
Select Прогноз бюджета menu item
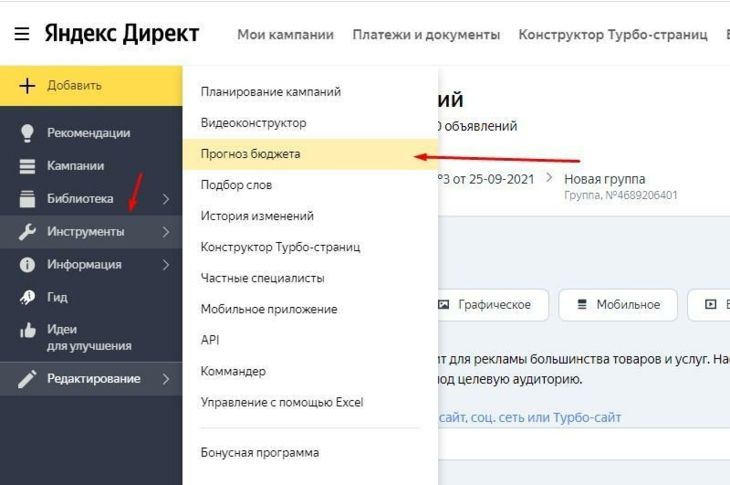pyautogui.click(x=310, y=154)
